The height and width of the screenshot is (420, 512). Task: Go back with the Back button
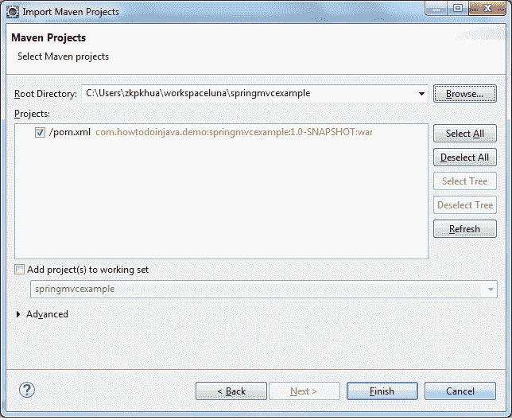pos(231,391)
